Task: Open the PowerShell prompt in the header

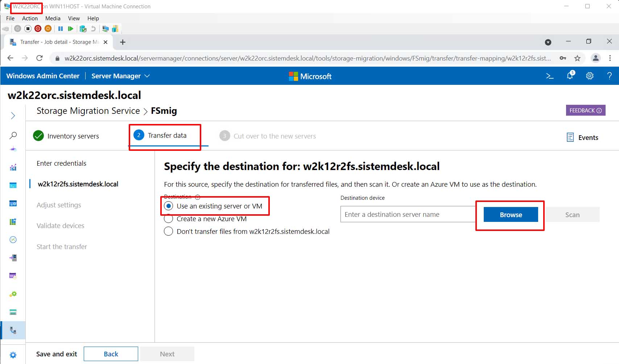Action: 550,76
